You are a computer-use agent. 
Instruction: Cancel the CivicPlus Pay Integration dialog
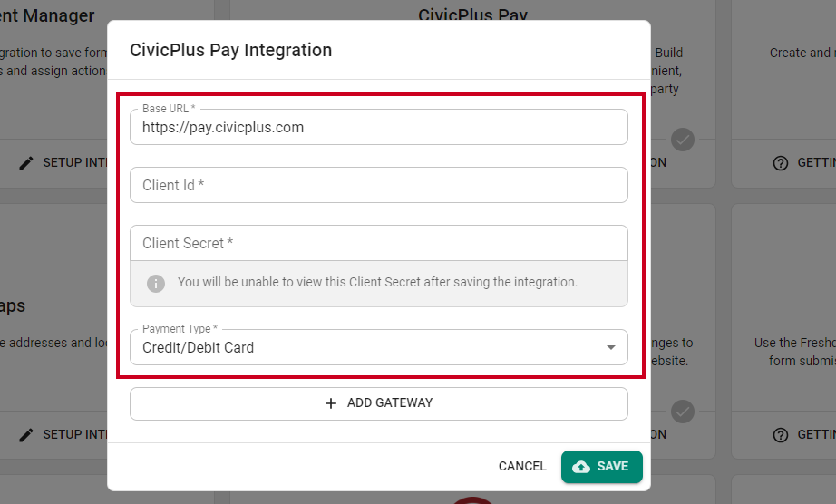point(522,466)
